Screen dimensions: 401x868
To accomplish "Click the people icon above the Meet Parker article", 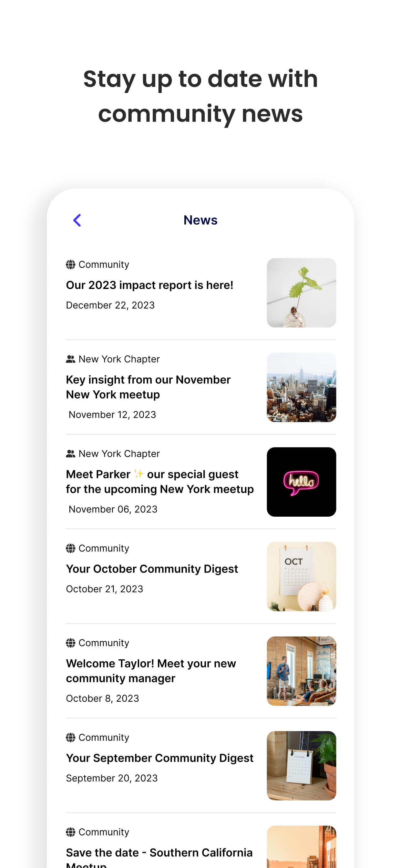I will tap(70, 454).
